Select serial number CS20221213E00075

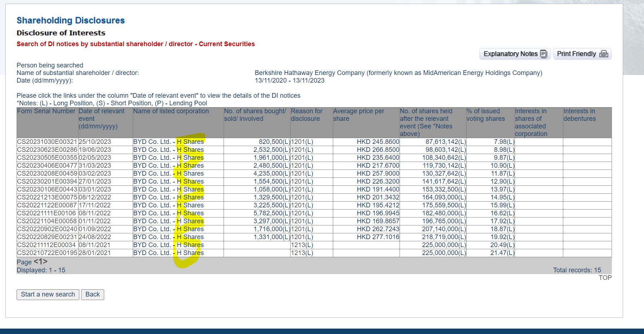[47, 197]
